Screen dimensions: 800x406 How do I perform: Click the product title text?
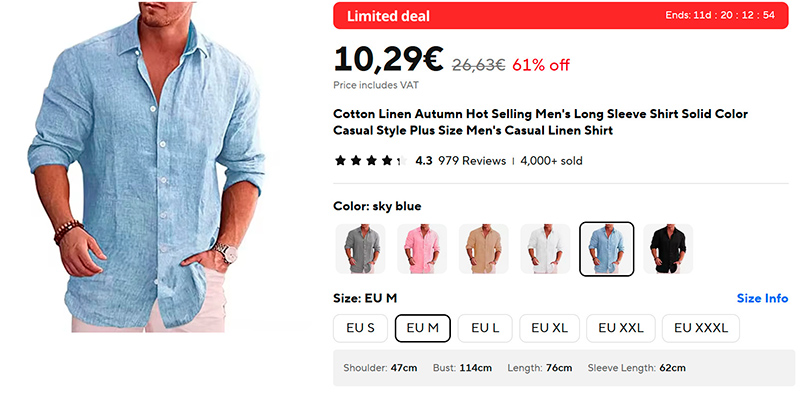tap(540, 122)
